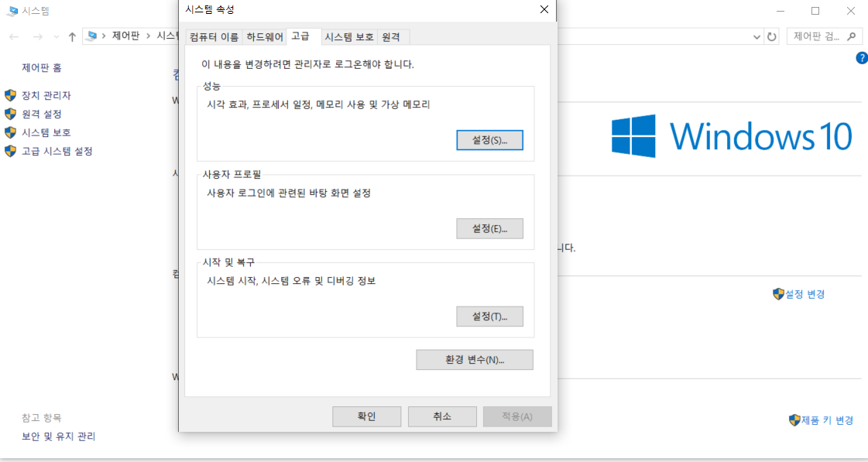This screenshot has width=868, height=462.
Task: Expand address bar history dropdown
Action: tap(756, 37)
